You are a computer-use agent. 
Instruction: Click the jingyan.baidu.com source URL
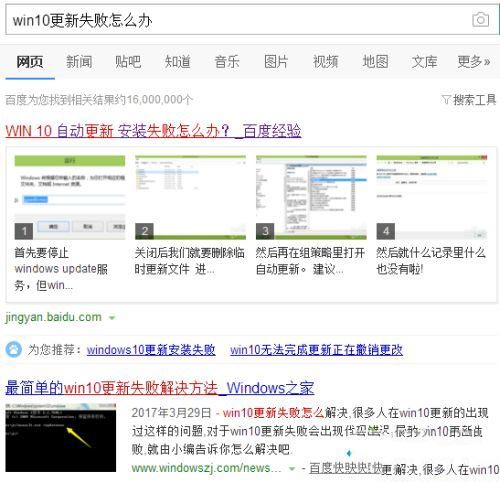(53, 317)
